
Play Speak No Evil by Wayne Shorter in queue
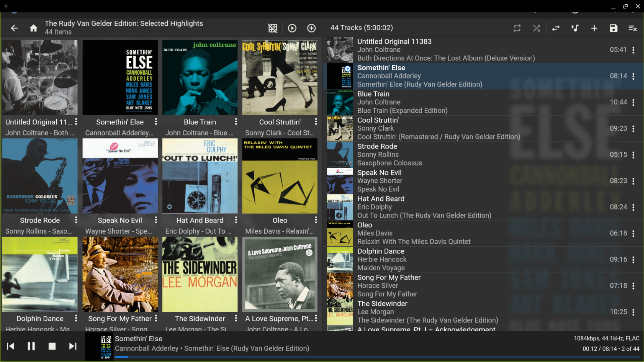(483, 181)
